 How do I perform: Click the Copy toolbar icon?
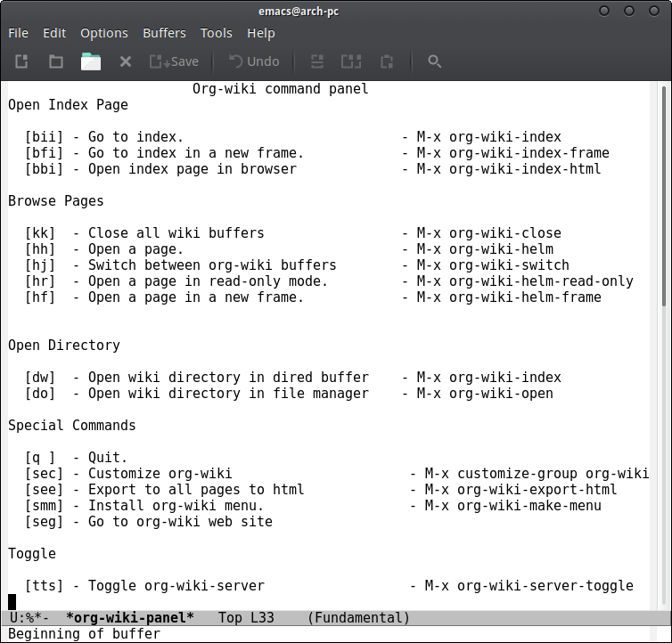tap(351, 61)
